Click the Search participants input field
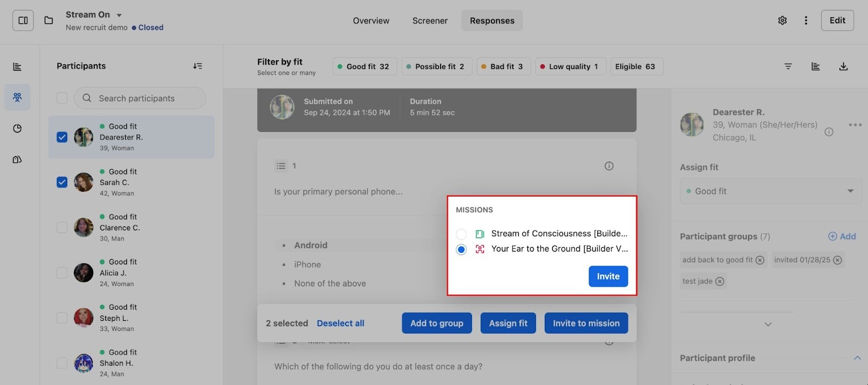 [140, 98]
